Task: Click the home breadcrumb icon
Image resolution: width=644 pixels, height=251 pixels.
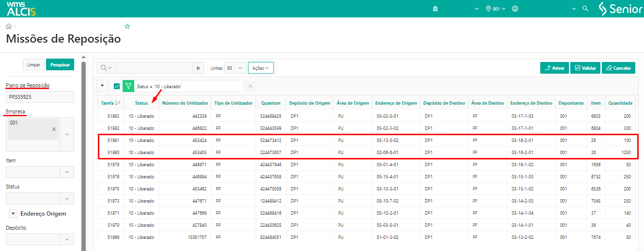Action: tap(9, 26)
